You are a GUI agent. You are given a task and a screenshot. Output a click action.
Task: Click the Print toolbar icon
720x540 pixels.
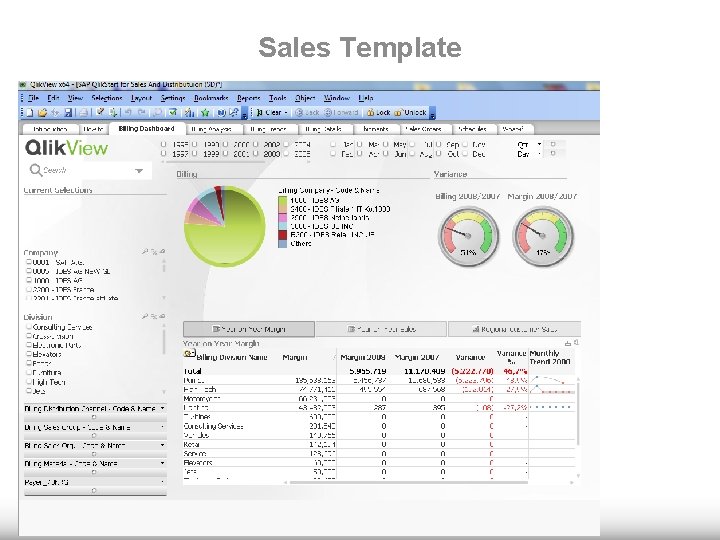coord(83,112)
